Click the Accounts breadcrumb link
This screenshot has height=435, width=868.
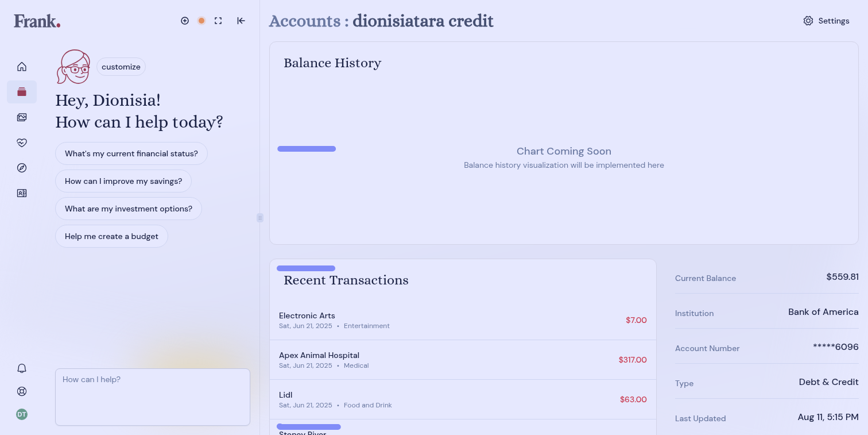pyautogui.click(x=304, y=21)
